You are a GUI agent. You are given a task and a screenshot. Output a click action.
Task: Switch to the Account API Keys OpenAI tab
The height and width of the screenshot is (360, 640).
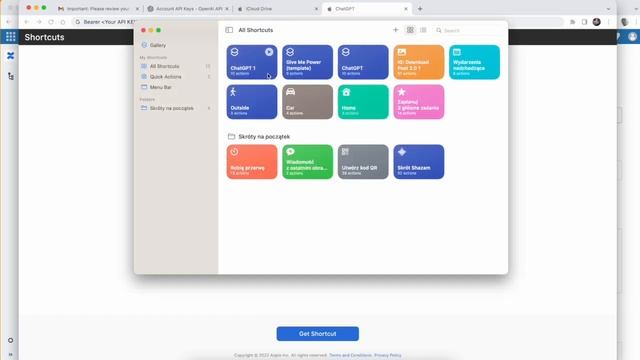[189, 9]
